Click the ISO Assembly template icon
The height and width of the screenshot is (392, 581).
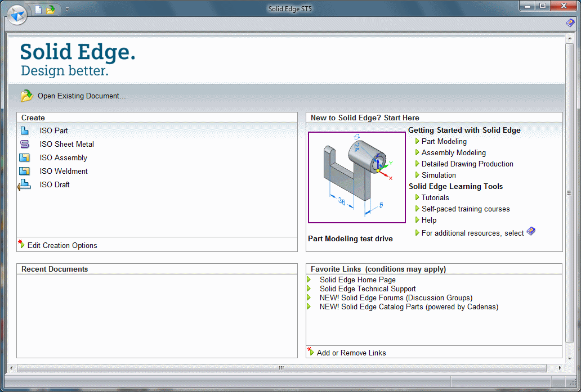pyautogui.click(x=24, y=157)
